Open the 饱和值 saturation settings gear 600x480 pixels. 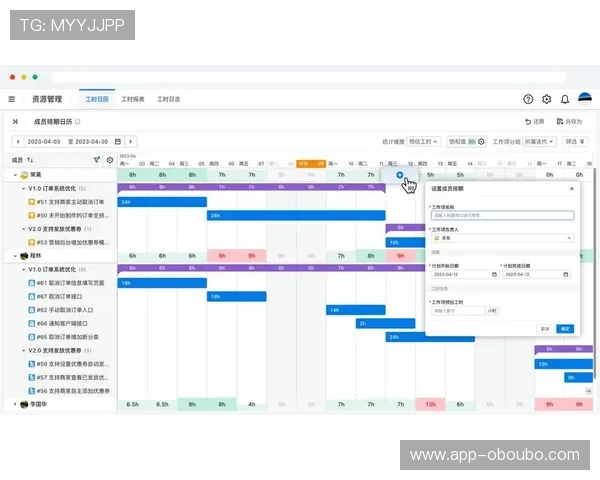[x=481, y=142]
